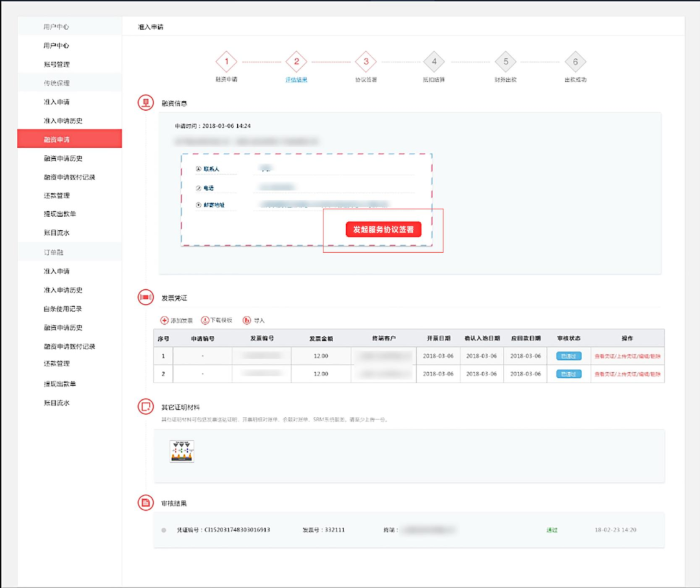Click the step 1 diamond icon 融资申请
700x588 pixels.
(x=226, y=61)
